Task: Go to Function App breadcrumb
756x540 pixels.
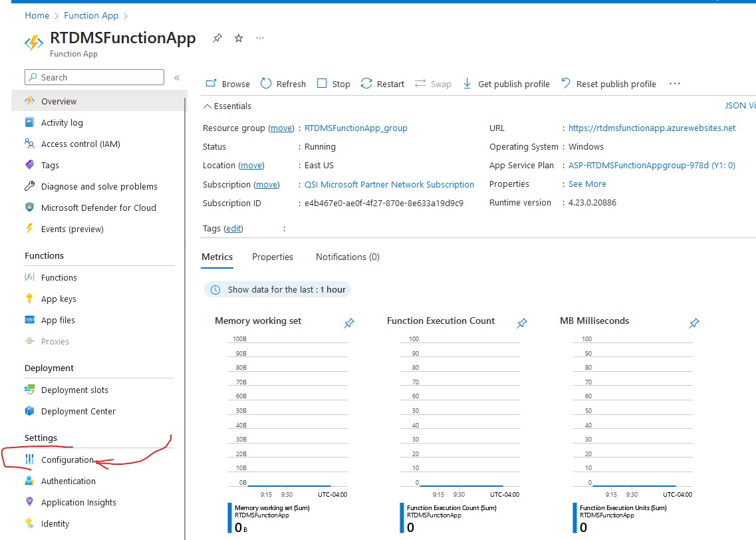Action: pyautogui.click(x=91, y=15)
